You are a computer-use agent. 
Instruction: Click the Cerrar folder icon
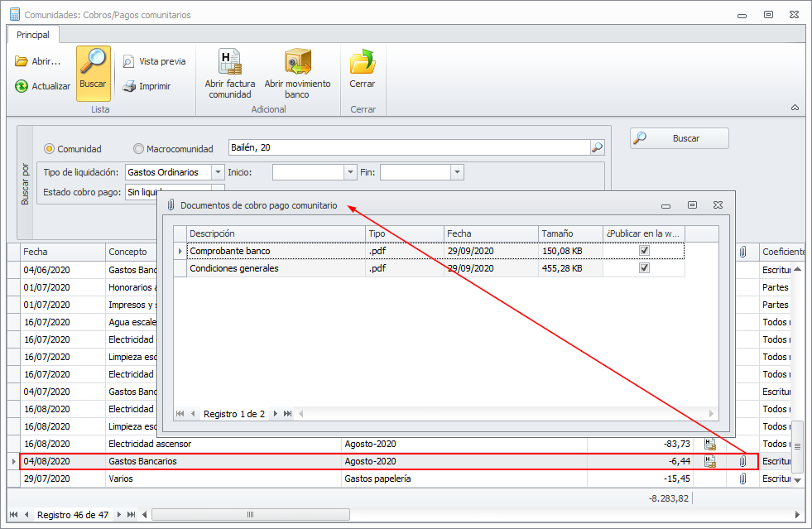pos(362,64)
